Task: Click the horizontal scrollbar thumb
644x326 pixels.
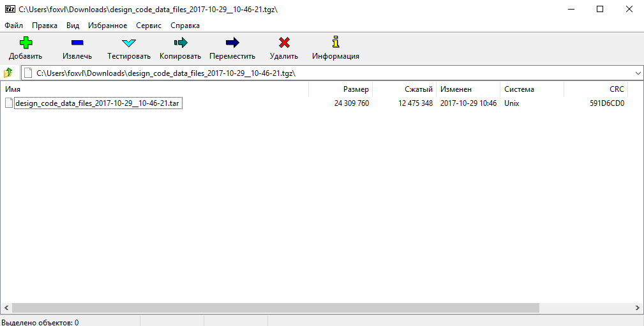Action: (275, 307)
